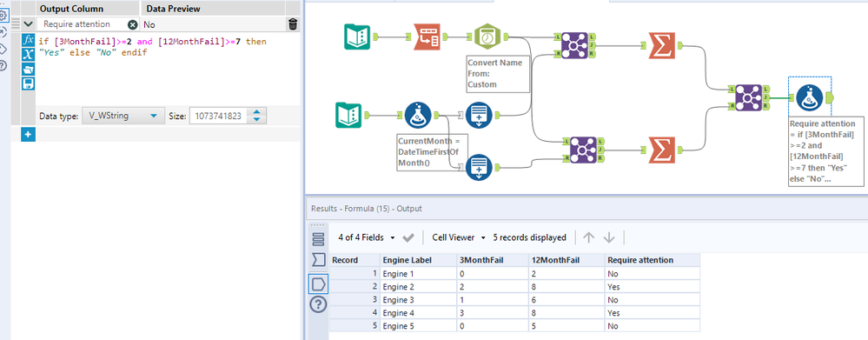Select the Summarize tool after the first Join
Screen dimensions: 868x340
(661, 45)
